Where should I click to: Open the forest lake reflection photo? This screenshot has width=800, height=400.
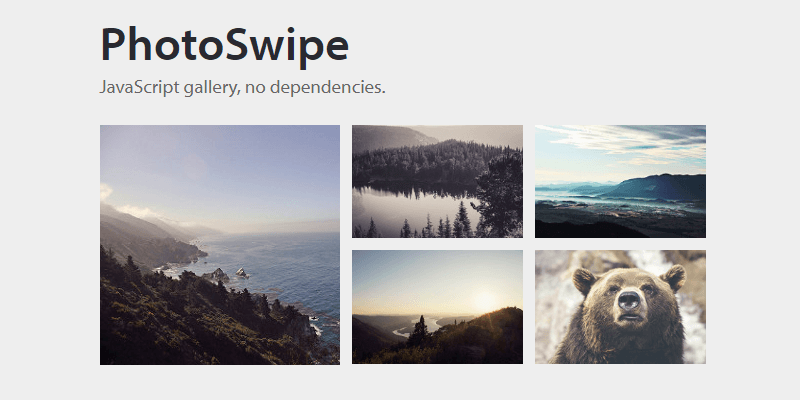437,181
